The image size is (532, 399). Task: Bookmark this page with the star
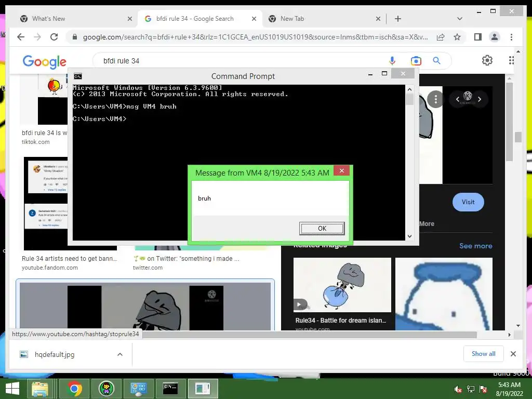(x=457, y=37)
